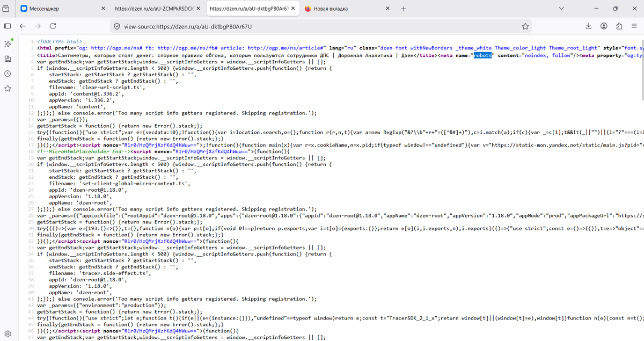This screenshot has width=644, height=341.
Task: Open a new tab with plus button
Action: pyautogui.click(x=404, y=9)
